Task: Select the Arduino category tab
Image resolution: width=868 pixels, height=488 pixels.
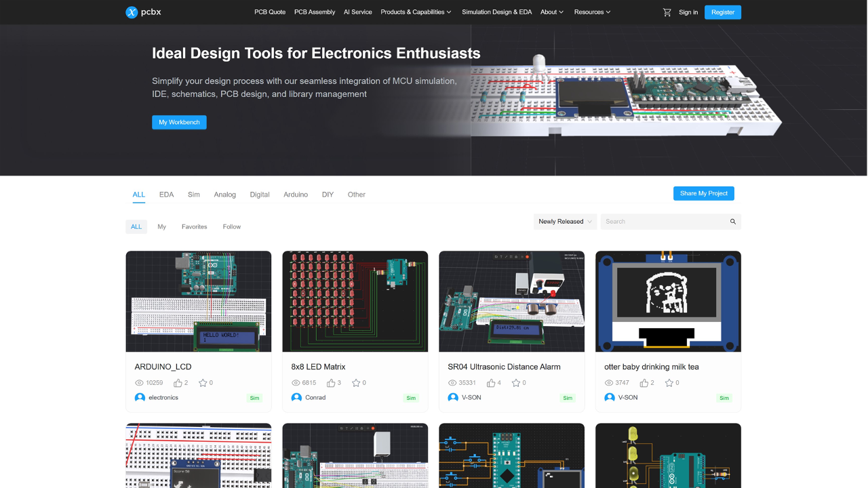Action: (x=296, y=195)
